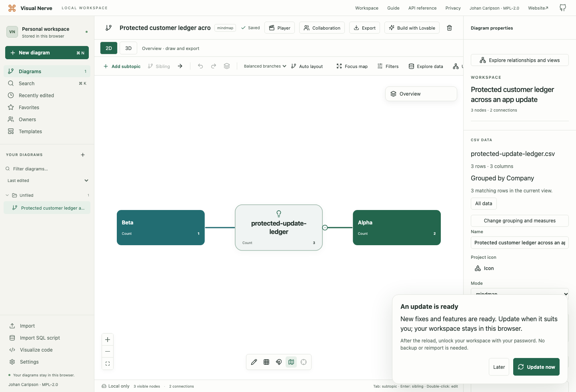Screen dimensions: 576x392
Task: Click the redo arrow in toolbar
Action: pyautogui.click(x=214, y=66)
